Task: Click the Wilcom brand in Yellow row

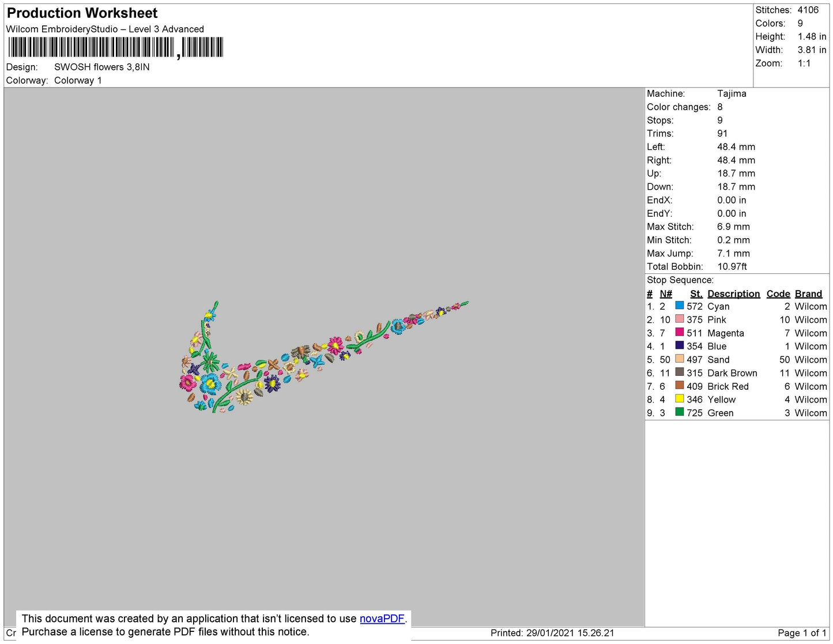Action: pos(811,400)
